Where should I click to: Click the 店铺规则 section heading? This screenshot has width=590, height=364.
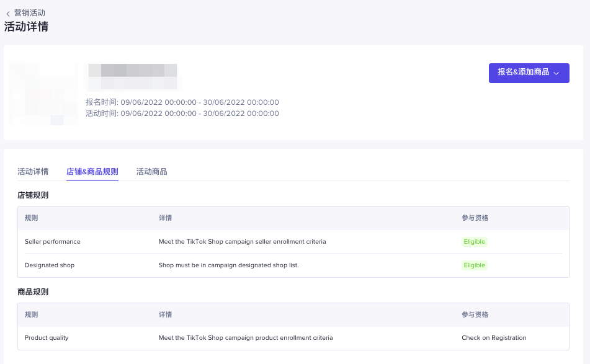click(33, 195)
